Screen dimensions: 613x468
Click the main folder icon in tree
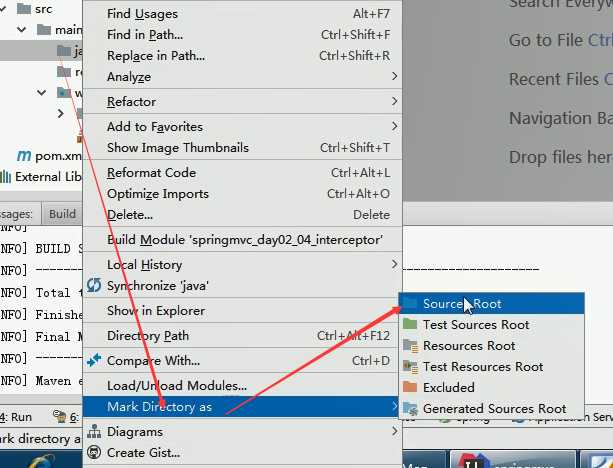(x=44, y=30)
